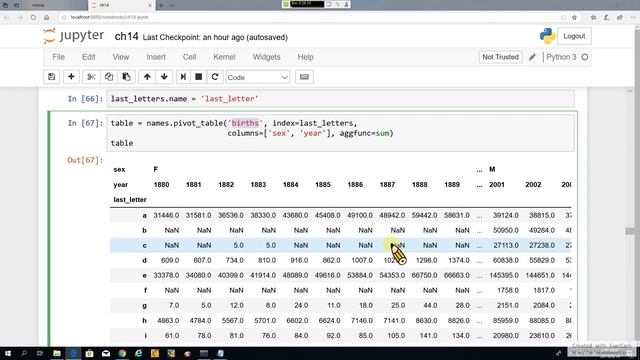
Task: Open the command palette keyboard icon
Action: point(304,77)
